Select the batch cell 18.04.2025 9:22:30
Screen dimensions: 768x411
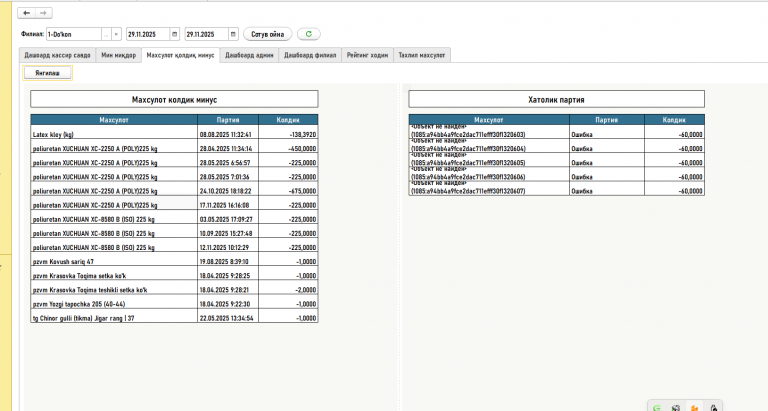click(x=228, y=303)
